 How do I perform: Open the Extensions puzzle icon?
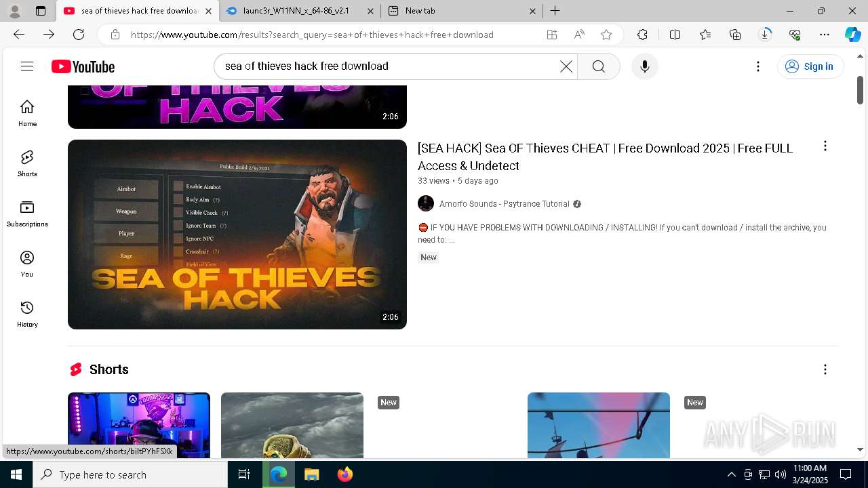click(x=642, y=35)
